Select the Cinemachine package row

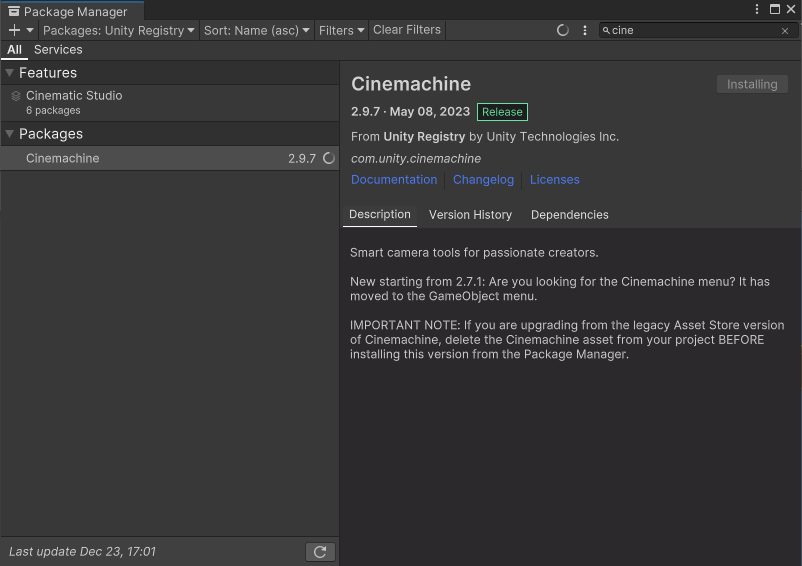coord(170,158)
